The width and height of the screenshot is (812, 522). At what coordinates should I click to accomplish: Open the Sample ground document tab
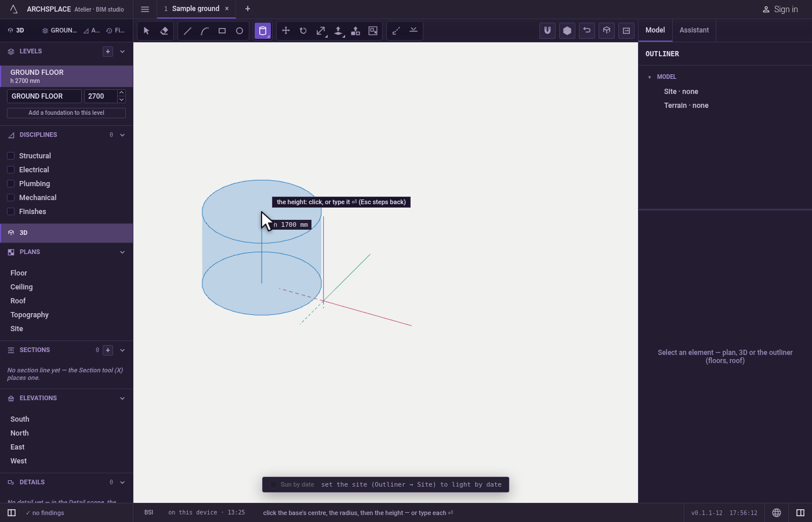(x=195, y=9)
